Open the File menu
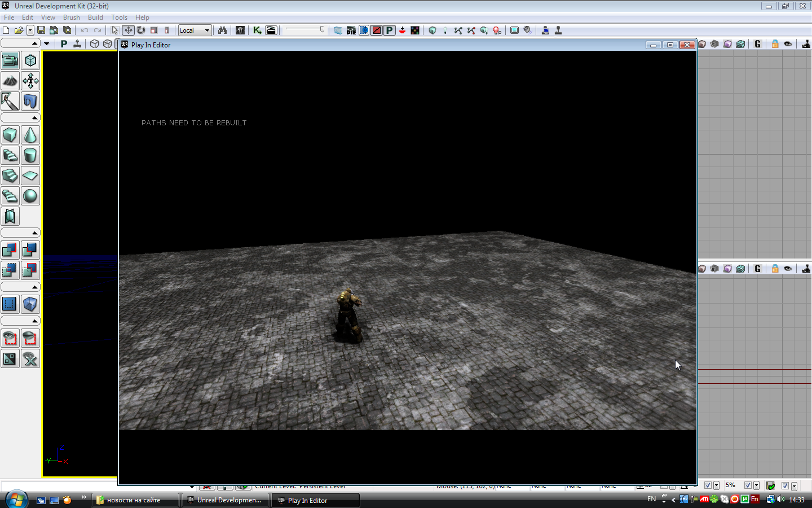This screenshot has width=812, height=508. coord(9,17)
